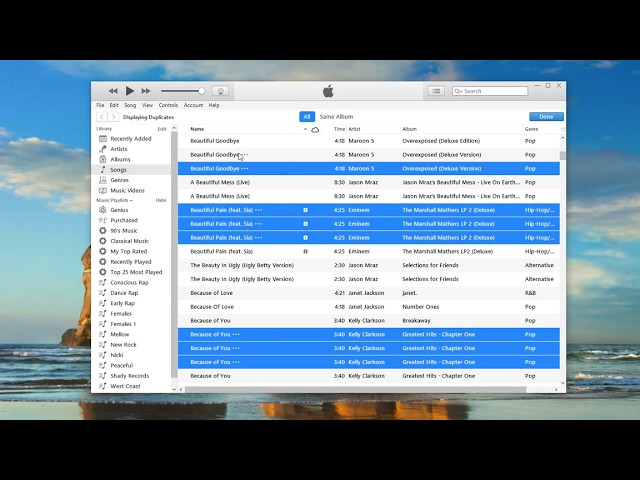Screen dimensions: 640x480
Task: Open the Help menu
Action: pyautogui.click(x=214, y=105)
